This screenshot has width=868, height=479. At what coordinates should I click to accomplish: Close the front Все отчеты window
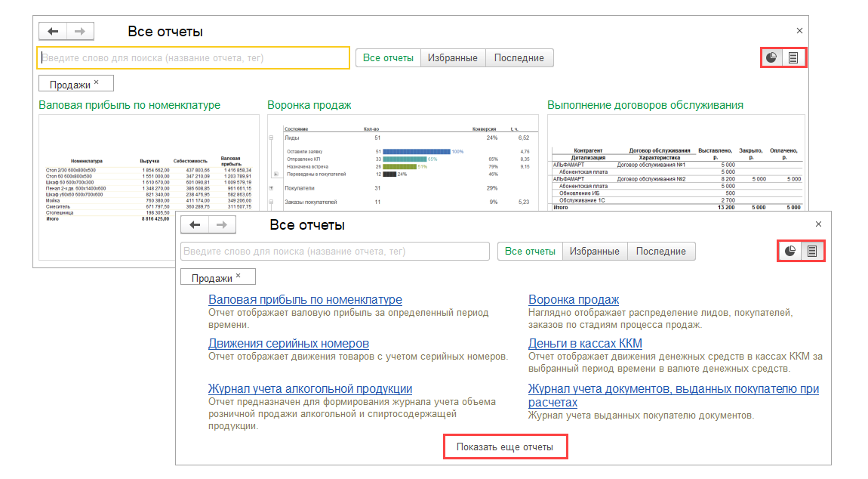click(x=819, y=224)
